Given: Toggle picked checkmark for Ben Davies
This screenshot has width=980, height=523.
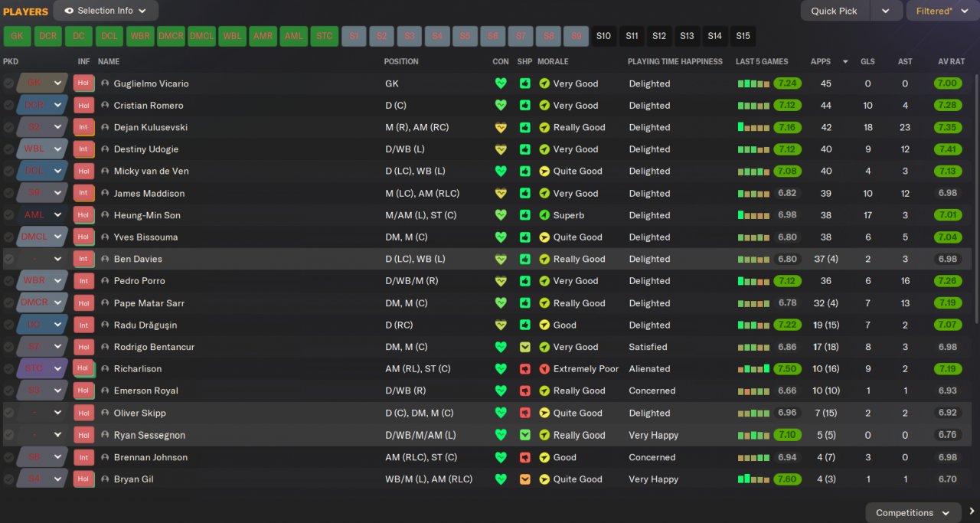Looking at the screenshot, I should 8,259.
